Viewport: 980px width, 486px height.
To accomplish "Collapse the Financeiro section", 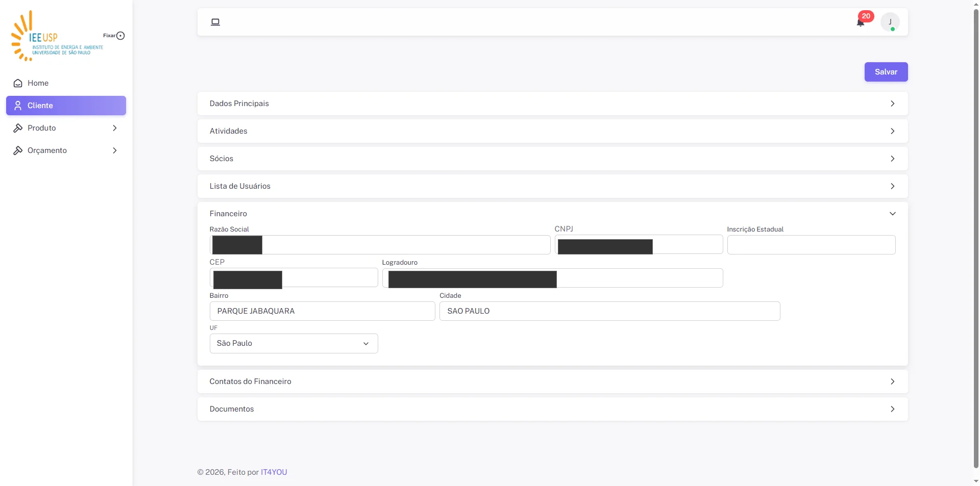I will point(552,214).
